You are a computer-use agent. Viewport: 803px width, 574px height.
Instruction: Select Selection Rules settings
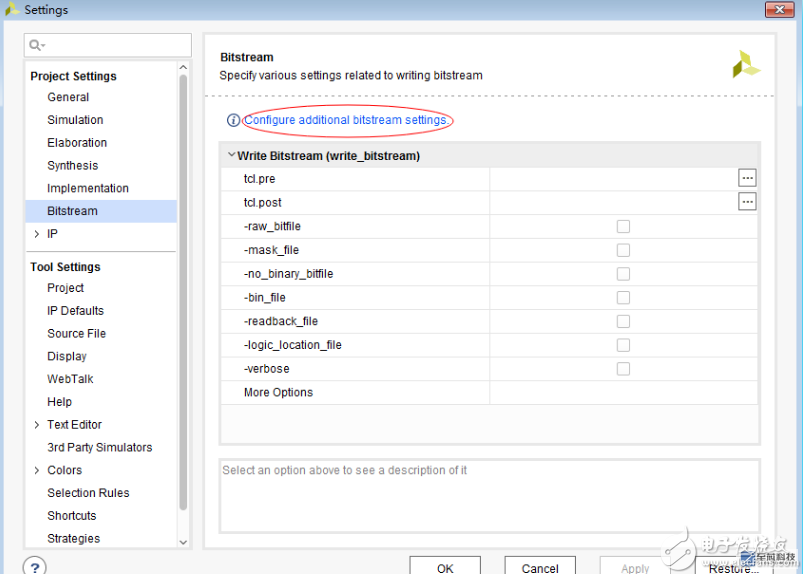tap(88, 493)
